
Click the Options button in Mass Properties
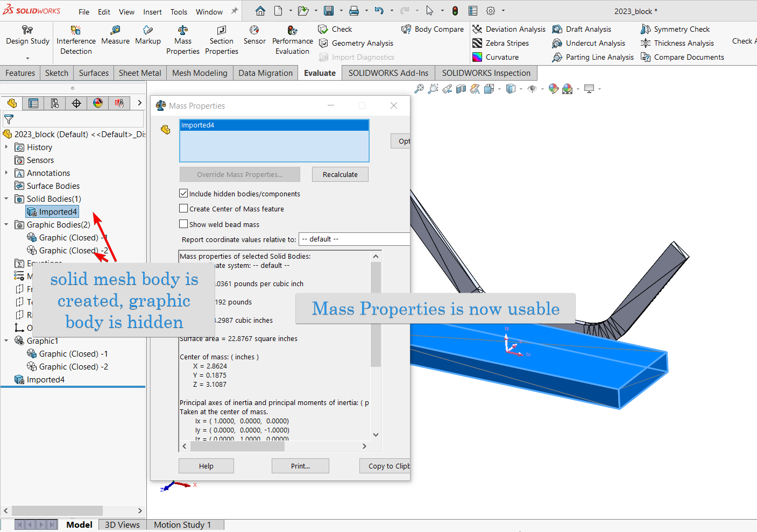click(x=400, y=141)
